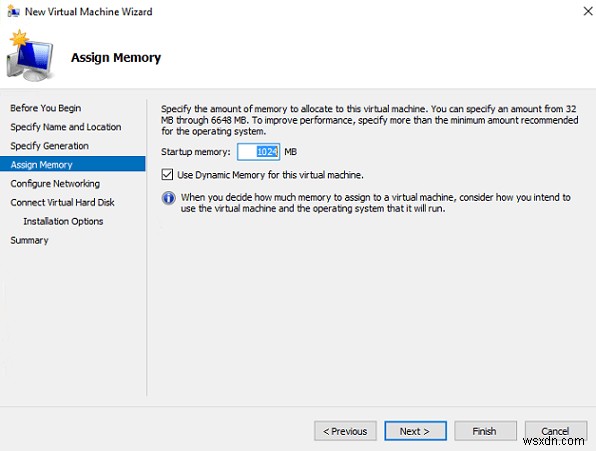The width and height of the screenshot is (596, 451).
Task: Click the large computer icon beside Assign Memory
Action: point(30,56)
